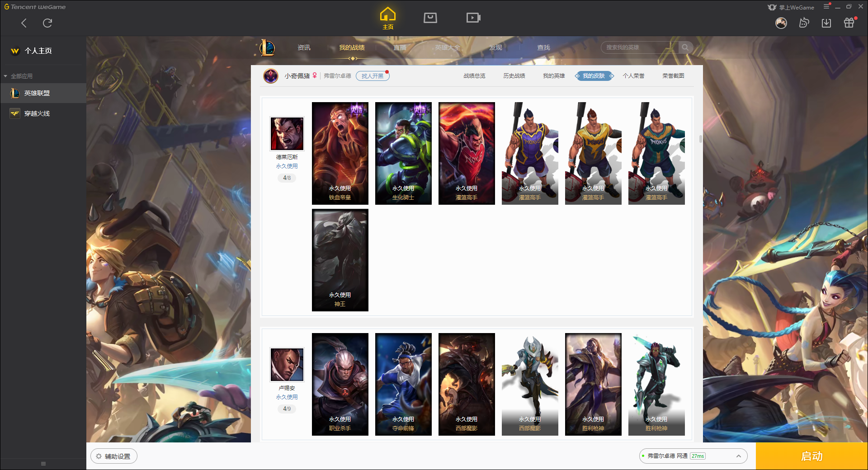Select 穿越火线 in the sidebar
Screen dimensions: 868x470
click(43, 113)
